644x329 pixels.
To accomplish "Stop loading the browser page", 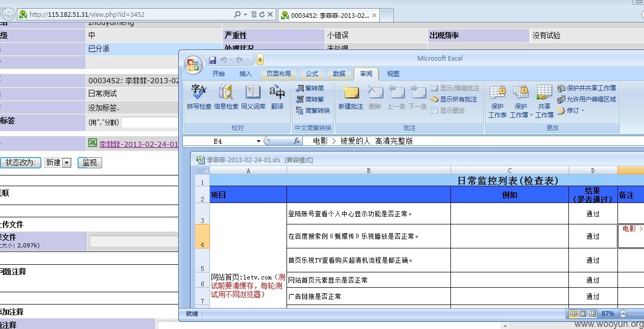I will [x=270, y=14].
